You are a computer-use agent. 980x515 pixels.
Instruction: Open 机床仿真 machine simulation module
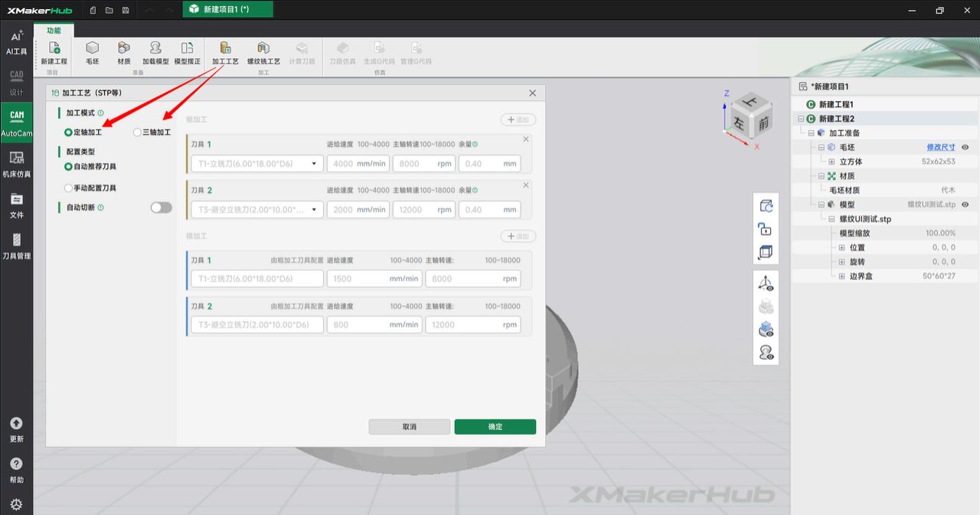tap(16, 165)
